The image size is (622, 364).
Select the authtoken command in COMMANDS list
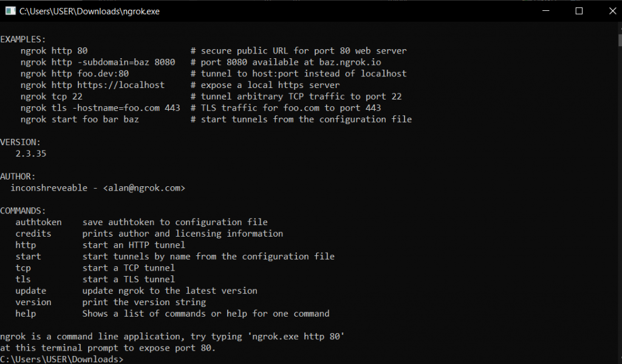[38, 222]
